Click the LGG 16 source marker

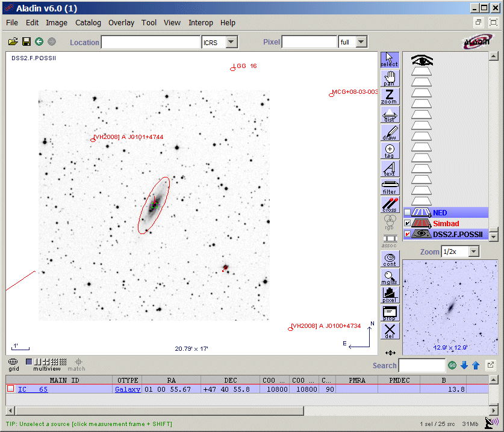coord(232,69)
